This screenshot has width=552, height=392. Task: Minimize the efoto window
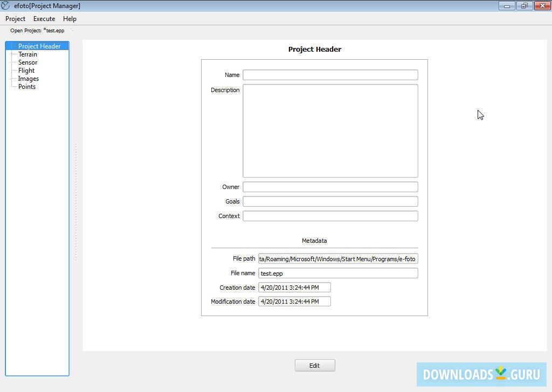pos(507,5)
